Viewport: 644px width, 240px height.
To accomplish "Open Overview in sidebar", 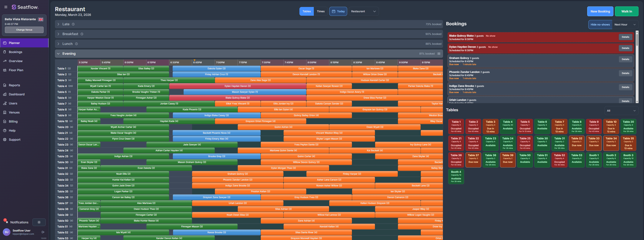I will click(24, 61).
